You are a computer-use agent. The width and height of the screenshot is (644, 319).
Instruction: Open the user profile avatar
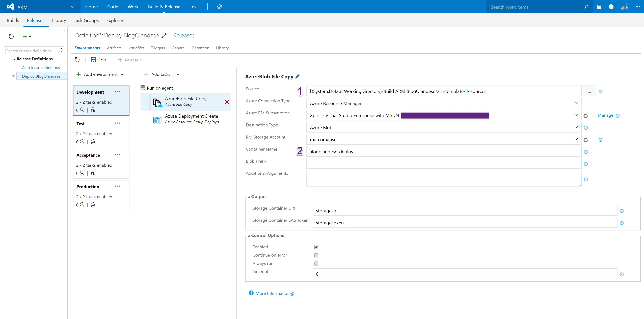[x=625, y=7]
